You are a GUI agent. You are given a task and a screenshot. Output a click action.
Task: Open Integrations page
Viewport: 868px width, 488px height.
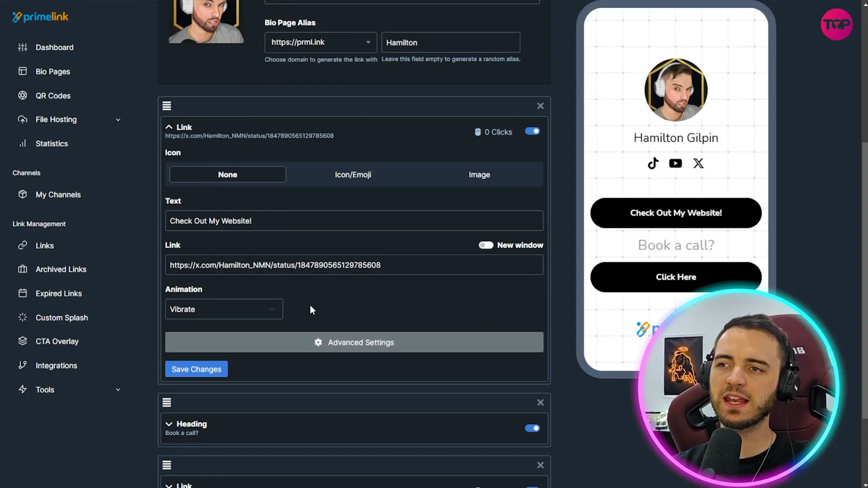pos(56,366)
